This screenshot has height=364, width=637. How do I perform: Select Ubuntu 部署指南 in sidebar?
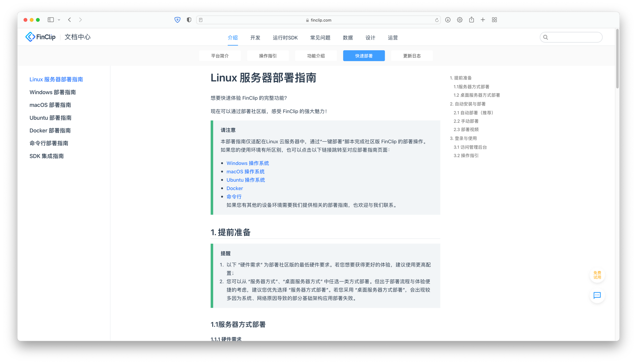pos(50,118)
